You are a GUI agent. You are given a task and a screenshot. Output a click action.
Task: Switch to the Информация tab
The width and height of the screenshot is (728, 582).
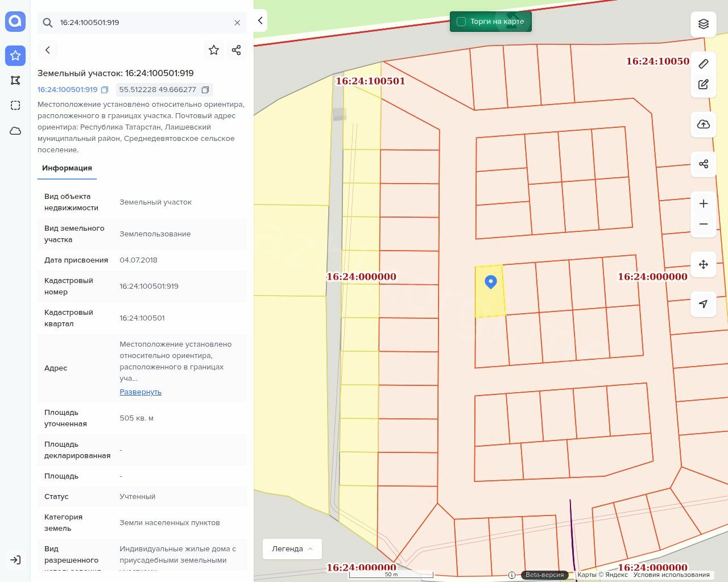(67, 168)
